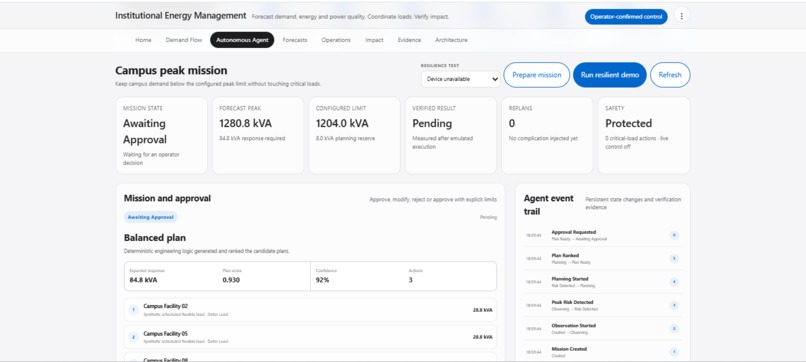Click step number 1 icon for Facility 02
The image size is (806, 362).
pyautogui.click(x=133, y=310)
